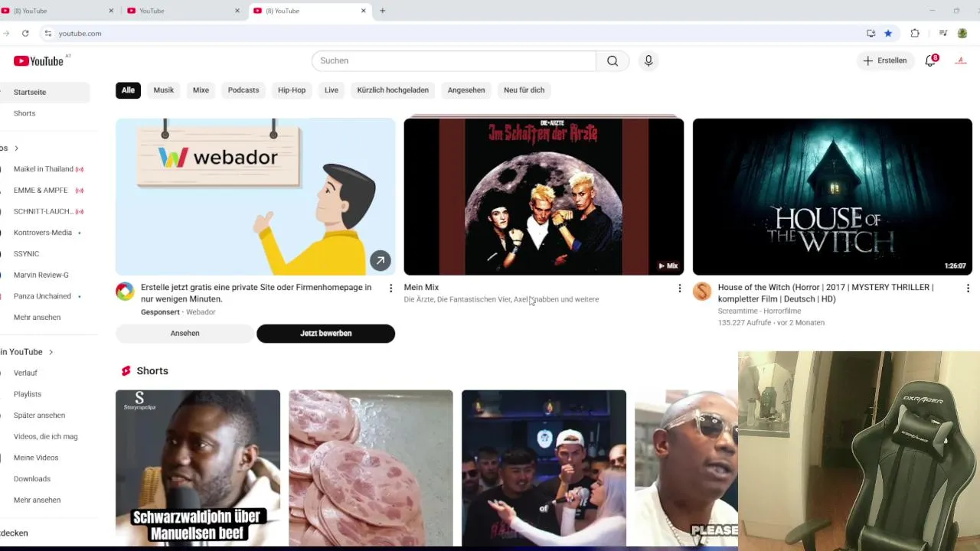Click the Screamtime channel avatar

pos(702,292)
